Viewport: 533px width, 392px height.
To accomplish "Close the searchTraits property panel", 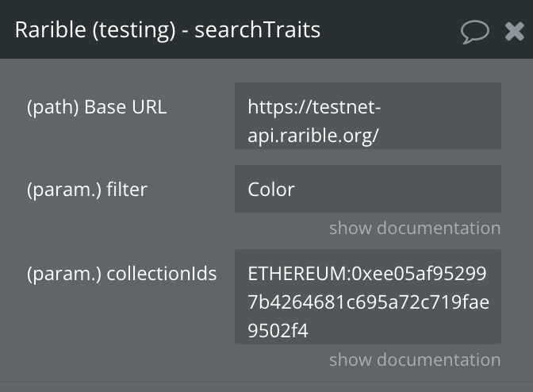I will [x=514, y=31].
